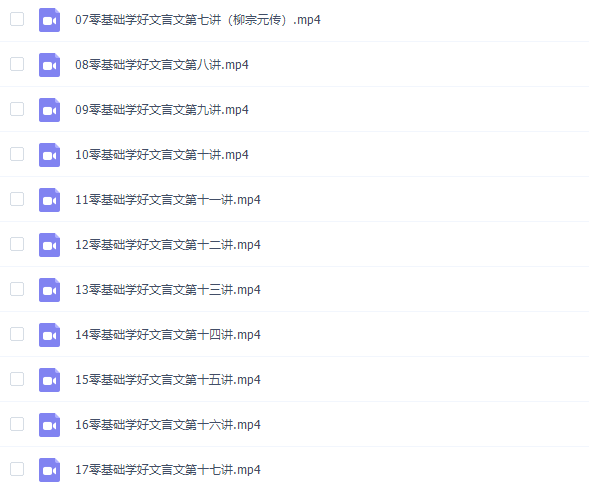
Task: Click video icon beside 09 第九讲 file
Action: click(x=50, y=110)
